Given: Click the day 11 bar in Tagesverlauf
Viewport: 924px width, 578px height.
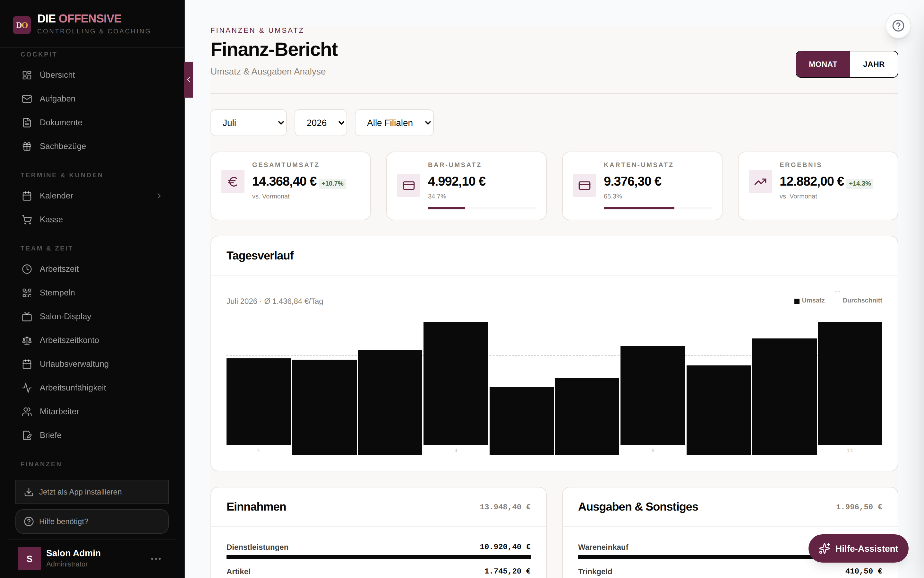Looking at the screenshot, I should tap(850, 383).
